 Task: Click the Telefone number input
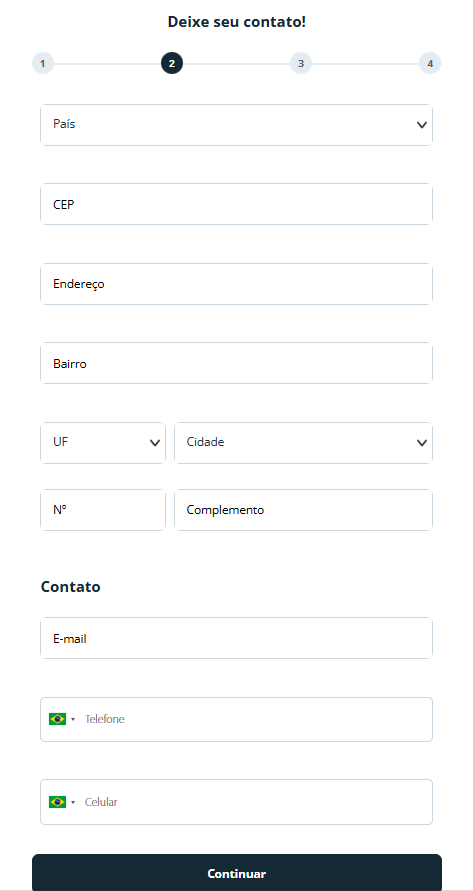pos(256,719)
